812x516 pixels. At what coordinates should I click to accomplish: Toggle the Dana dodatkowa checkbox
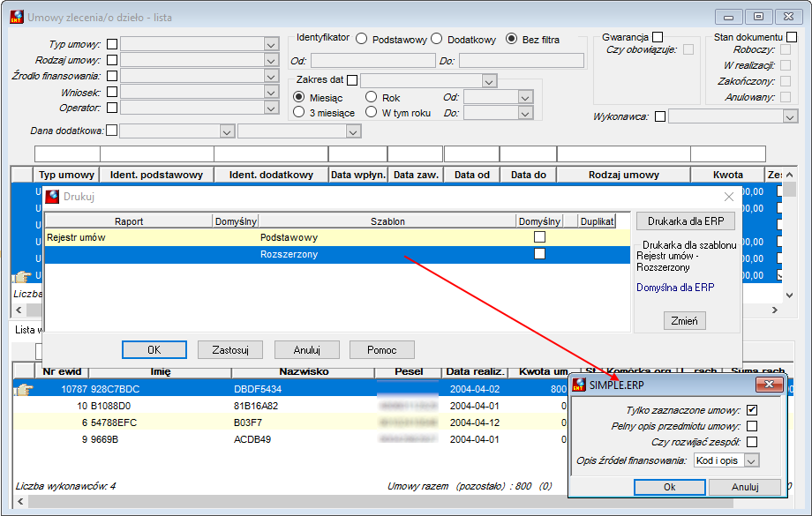coord(112,130)
